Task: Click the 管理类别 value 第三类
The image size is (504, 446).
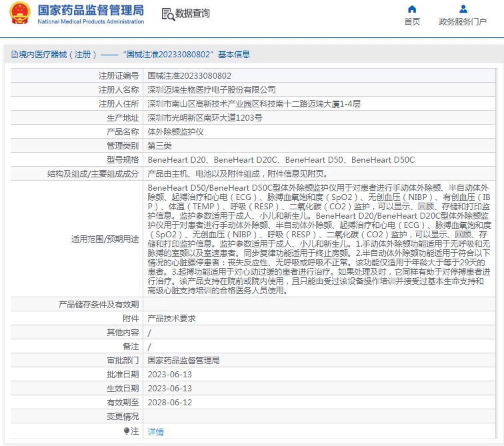Action: 159,146
